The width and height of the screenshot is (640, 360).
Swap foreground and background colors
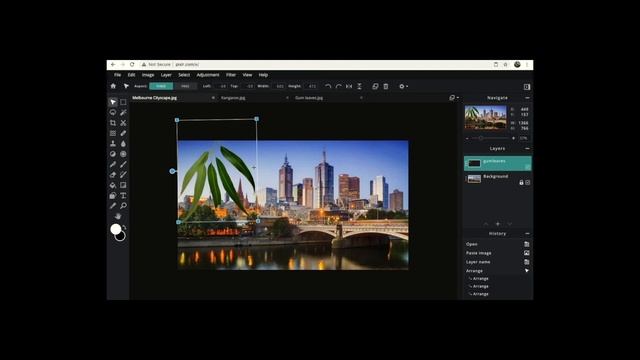point(124,228)
